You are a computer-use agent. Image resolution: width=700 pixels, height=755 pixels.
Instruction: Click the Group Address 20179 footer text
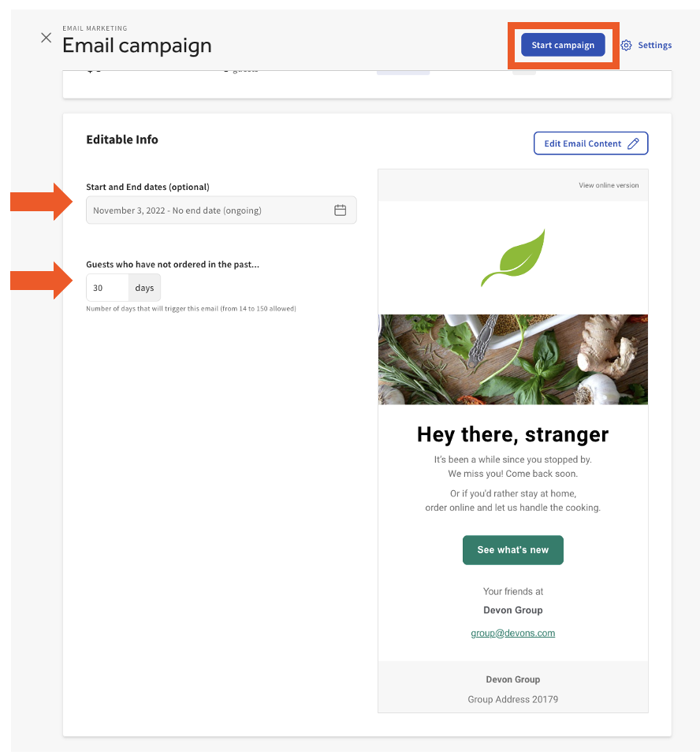(x=513, y=699)
